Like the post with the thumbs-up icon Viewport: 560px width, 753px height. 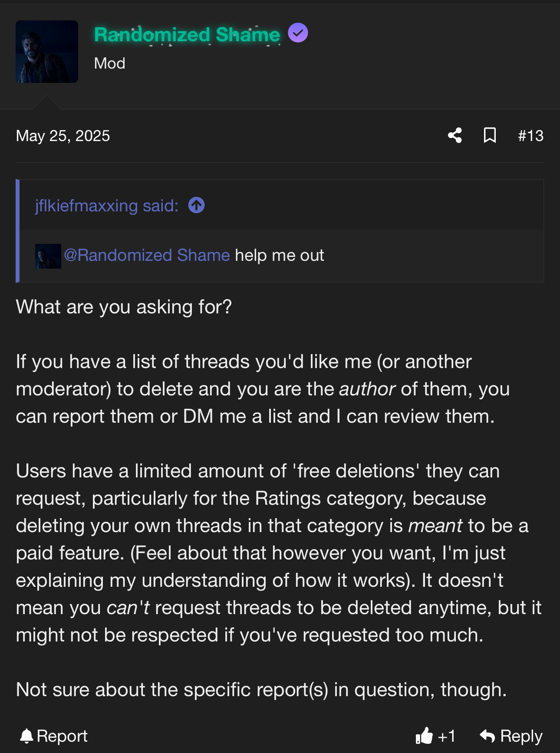pos(424,736)
